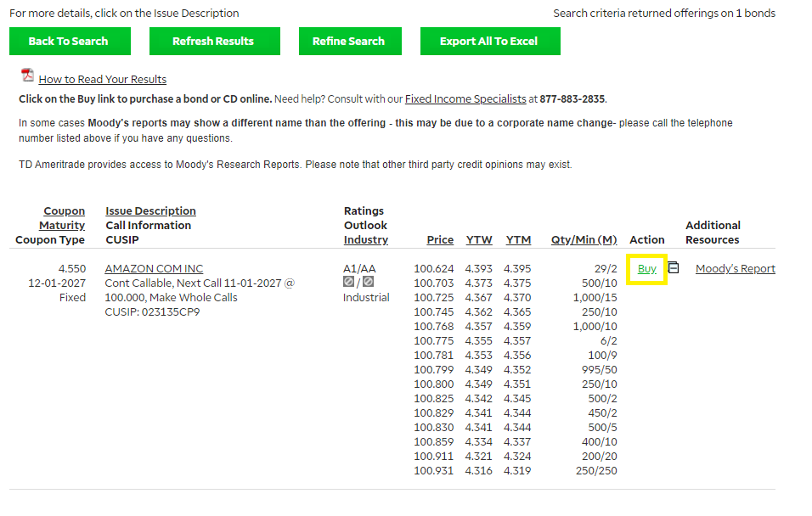The width and height of the screenshot is (812, 516).
Task: Sort by the YTW column header
Action: [479, 240]
